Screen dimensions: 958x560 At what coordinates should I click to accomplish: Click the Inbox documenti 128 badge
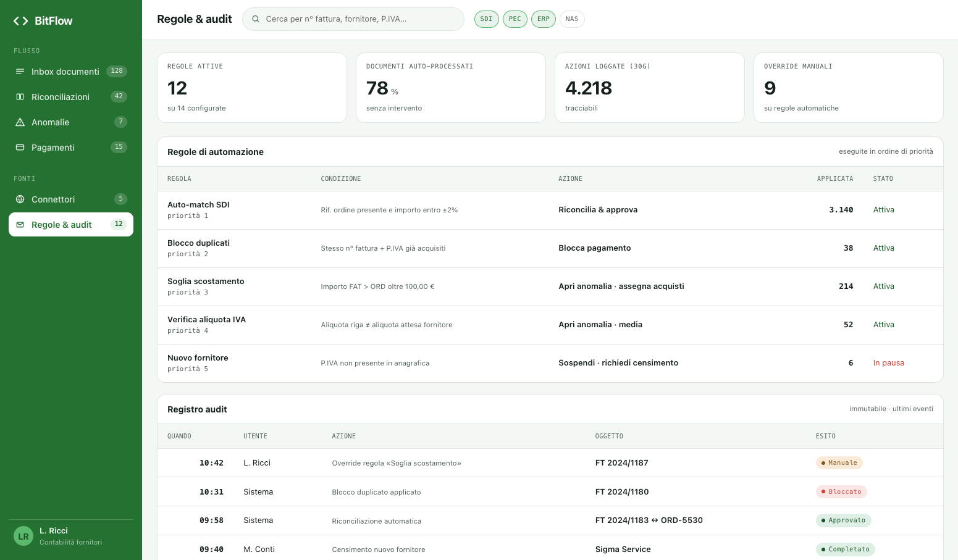(x=117, y=71)
